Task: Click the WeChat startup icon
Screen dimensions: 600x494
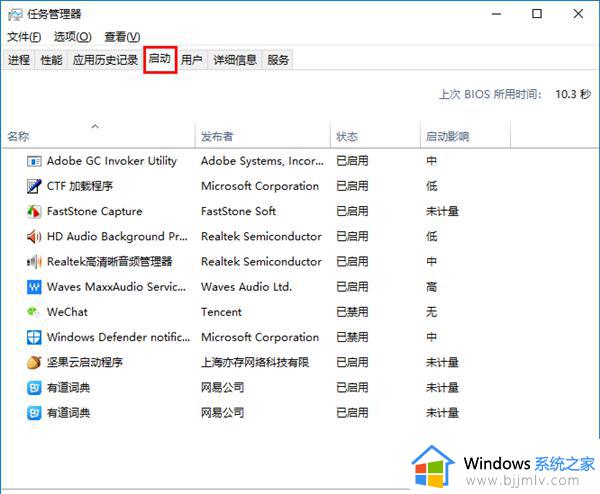Action: coord(33,312)
